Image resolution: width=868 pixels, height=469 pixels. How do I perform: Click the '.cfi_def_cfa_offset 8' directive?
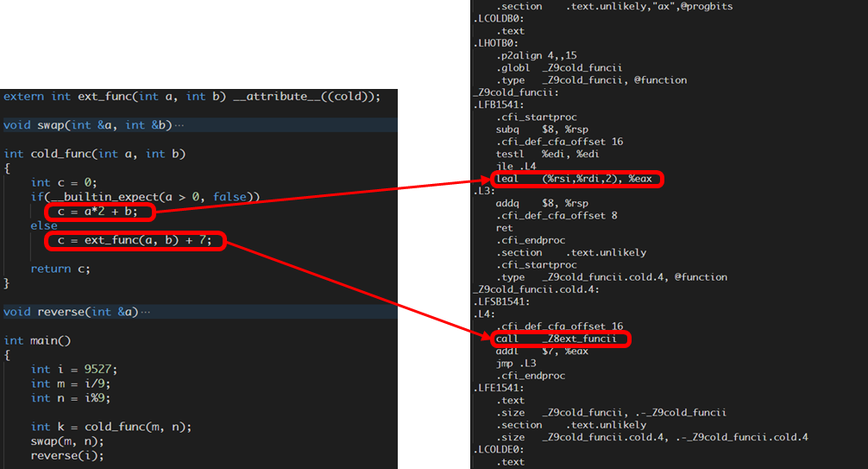[x=557, y=215]
